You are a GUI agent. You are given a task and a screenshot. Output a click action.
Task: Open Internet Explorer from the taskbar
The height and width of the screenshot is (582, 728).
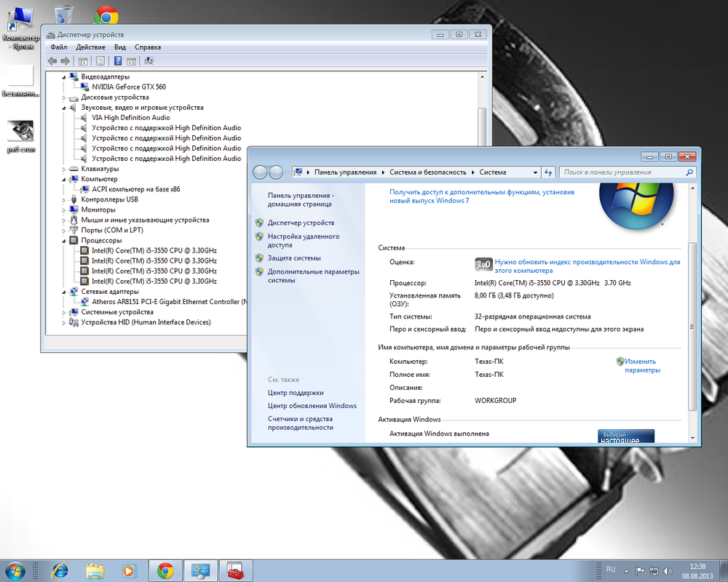pyautogui.click(x=61, y=570)
